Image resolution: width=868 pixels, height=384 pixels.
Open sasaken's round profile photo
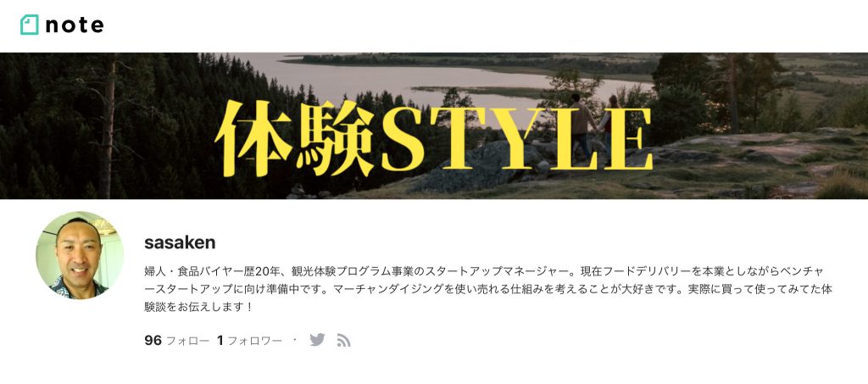tap(80, 255)
